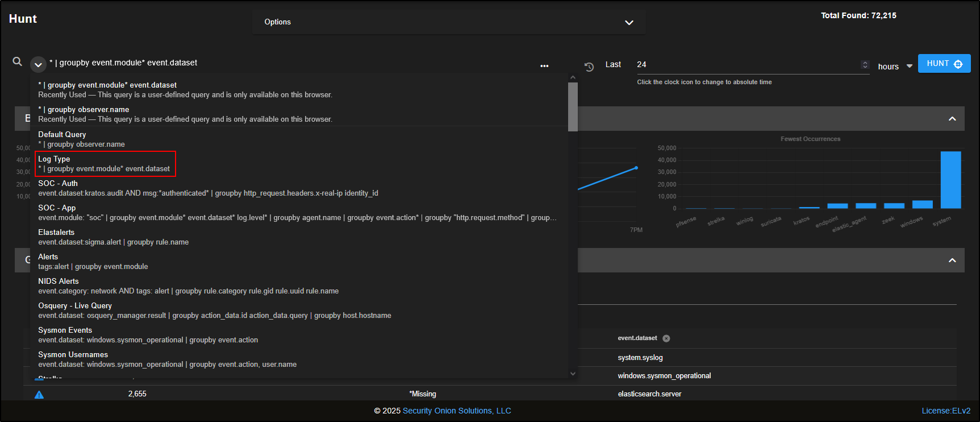Collapse the group metrics section with the lower chevron
Image resolution: width=980 pixels, height=422 pixels.
(952, 260)
